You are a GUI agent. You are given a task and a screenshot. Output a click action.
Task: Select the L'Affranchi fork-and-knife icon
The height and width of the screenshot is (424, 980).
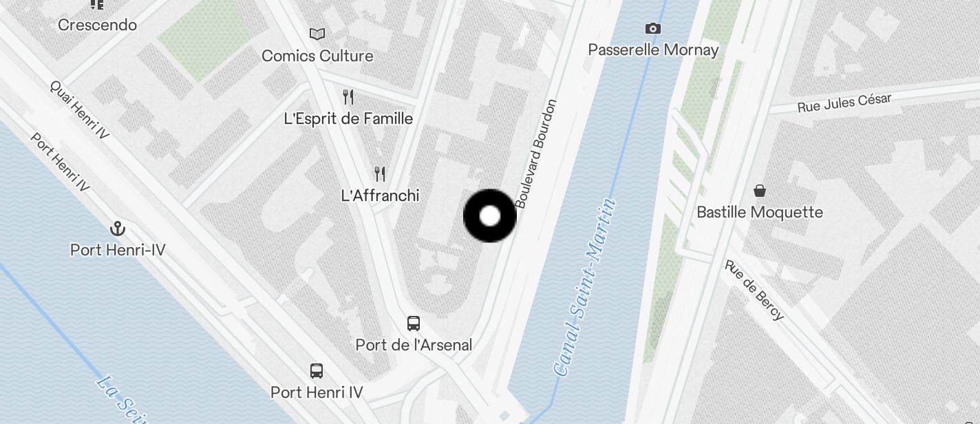point(380,173)
